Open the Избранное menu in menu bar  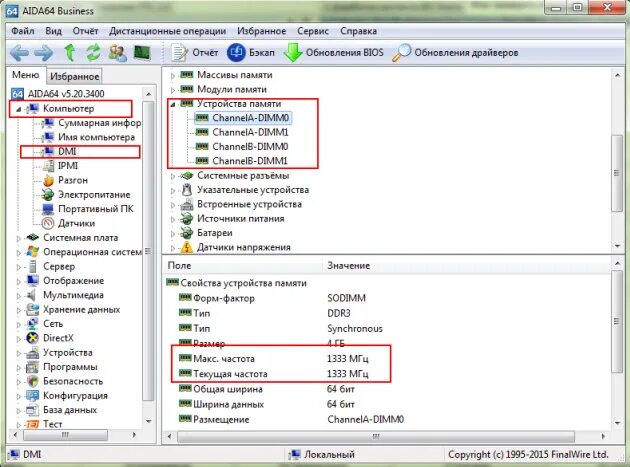(262, 31)
